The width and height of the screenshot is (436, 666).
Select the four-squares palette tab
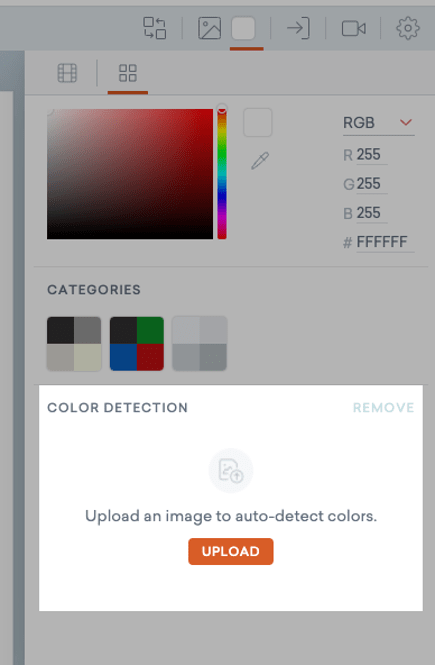click(x=127, y=73)
